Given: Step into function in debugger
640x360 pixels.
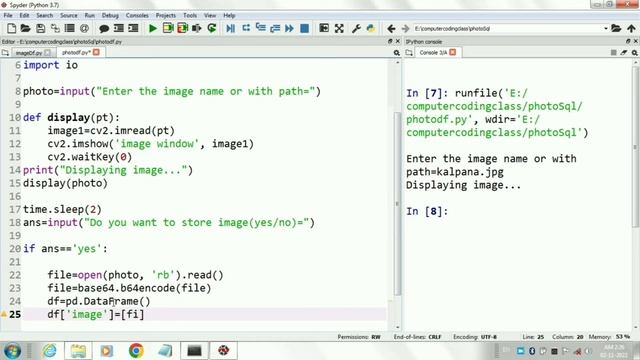Looking at the screenshot, I should coord(260,28).
